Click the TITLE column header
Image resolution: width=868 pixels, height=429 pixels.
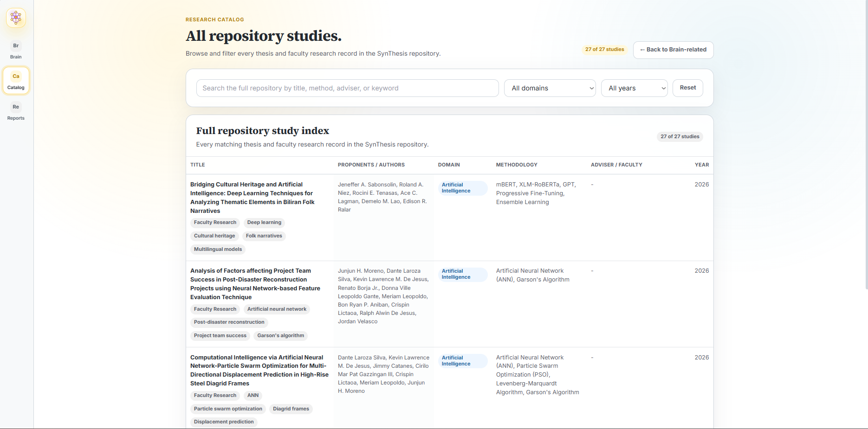click(198, 165)
